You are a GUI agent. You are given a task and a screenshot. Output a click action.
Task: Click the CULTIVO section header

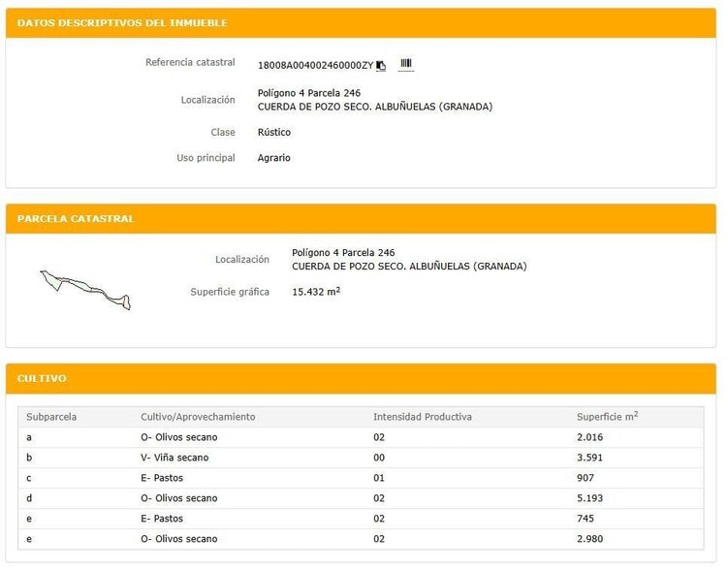(42, 378)
